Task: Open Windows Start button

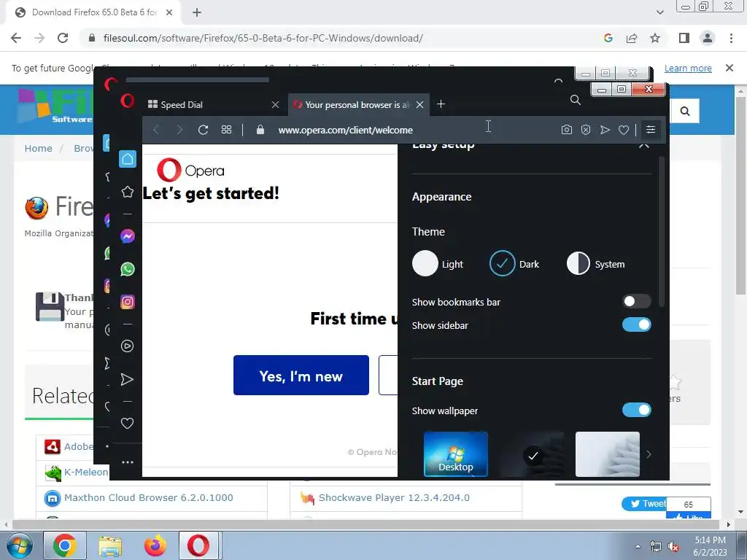Action: tap(19, 545)
